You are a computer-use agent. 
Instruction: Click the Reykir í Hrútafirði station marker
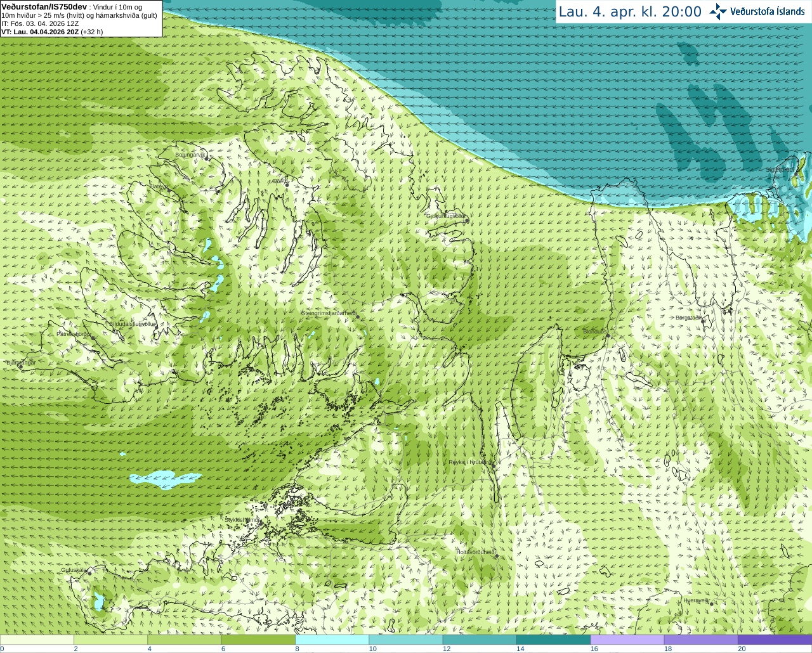pyautogui.click(x=490, y=463)
